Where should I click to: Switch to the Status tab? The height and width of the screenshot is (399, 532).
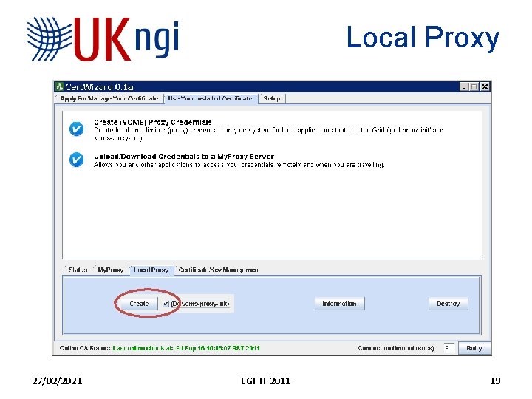(x=78, y=270)
